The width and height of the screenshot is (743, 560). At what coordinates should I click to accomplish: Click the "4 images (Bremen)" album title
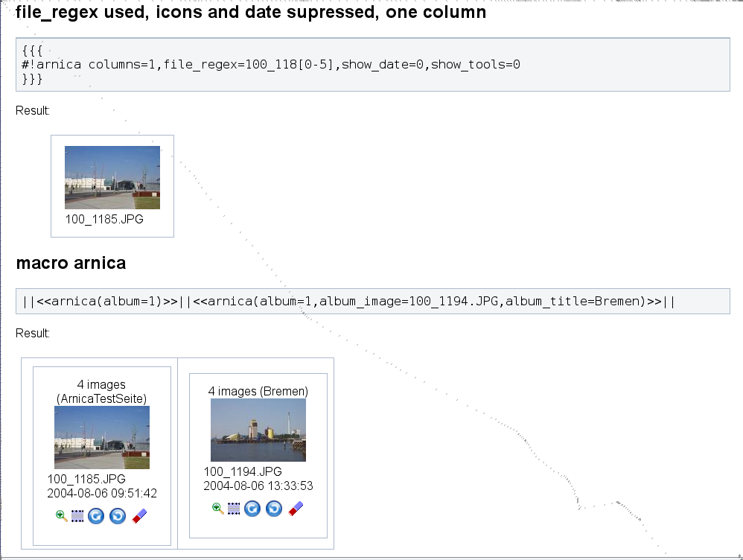point(258,391)
